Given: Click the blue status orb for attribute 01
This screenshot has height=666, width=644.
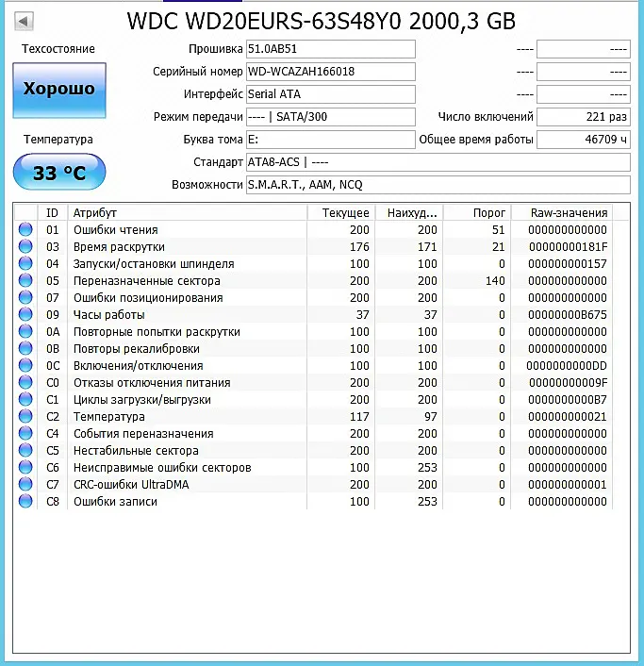Looking at the screenshot, I should 25,229.
